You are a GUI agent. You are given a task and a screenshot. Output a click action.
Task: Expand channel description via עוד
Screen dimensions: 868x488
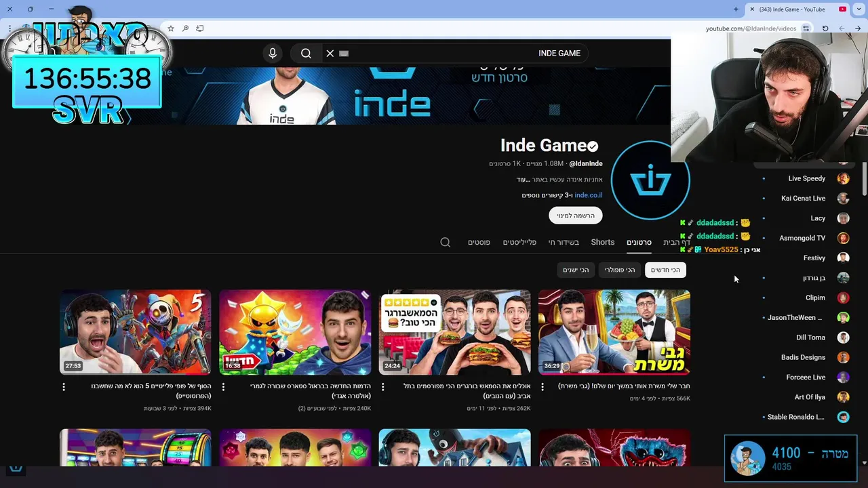[522, 180]
